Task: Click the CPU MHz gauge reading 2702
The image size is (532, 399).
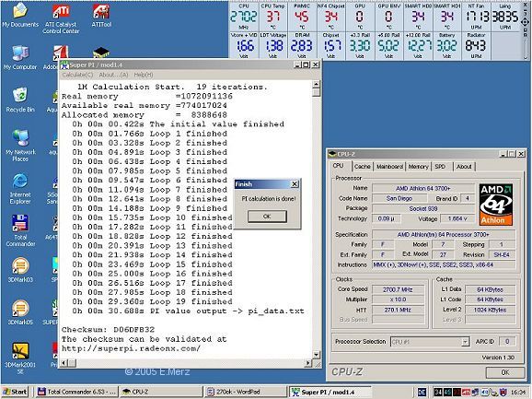Action: coord(244,17)
